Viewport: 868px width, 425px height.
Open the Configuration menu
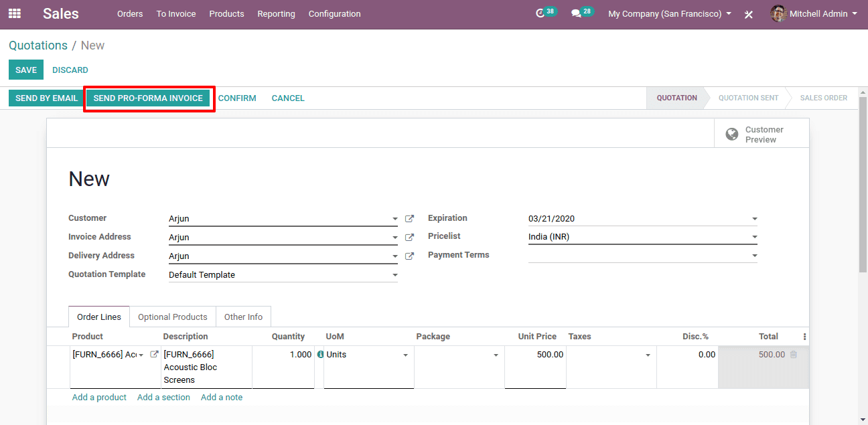click(334, 13)
